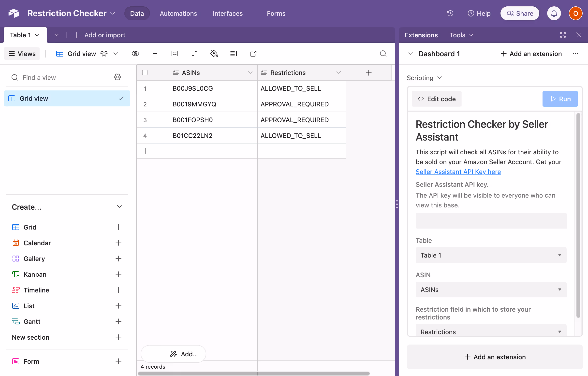This screenshot has height=376, width=588.
Task: Open Table 1 tab dropdown chevron
Action: point(37,35)
